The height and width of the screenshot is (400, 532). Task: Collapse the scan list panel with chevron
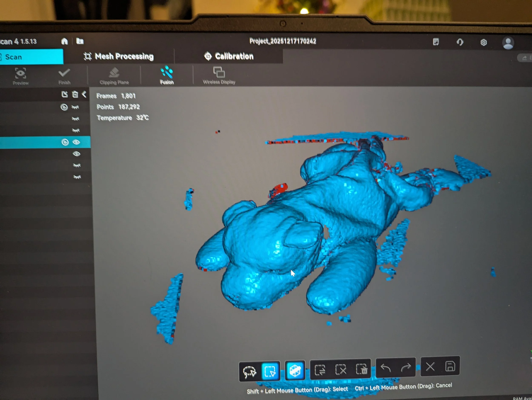tap(84, 94)
